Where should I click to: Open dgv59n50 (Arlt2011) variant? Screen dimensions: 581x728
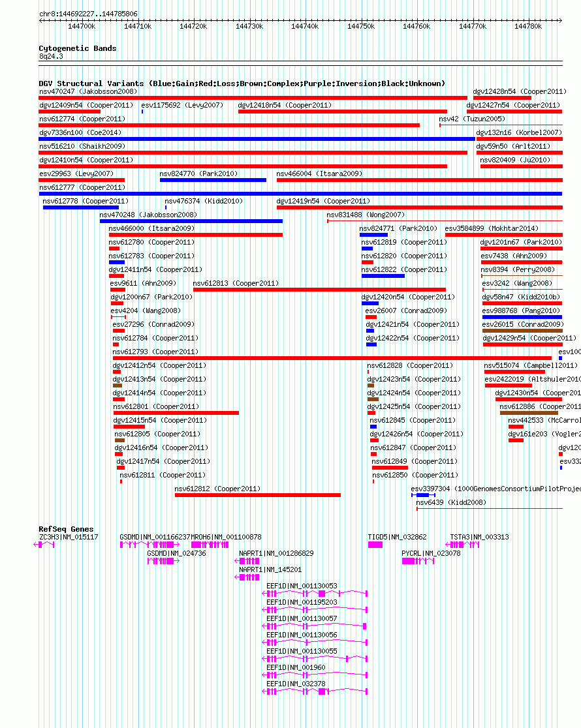click(x=513, y=146)
